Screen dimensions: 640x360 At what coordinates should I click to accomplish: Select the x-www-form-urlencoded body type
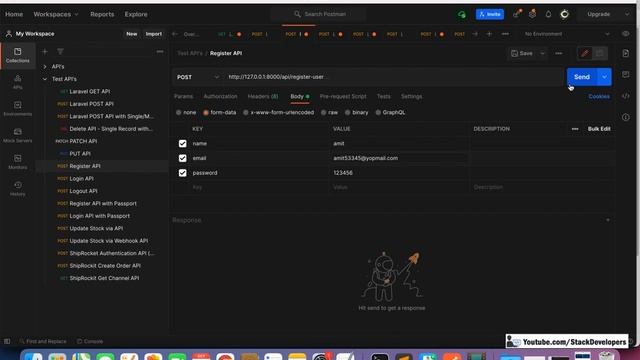pos(246,112)
